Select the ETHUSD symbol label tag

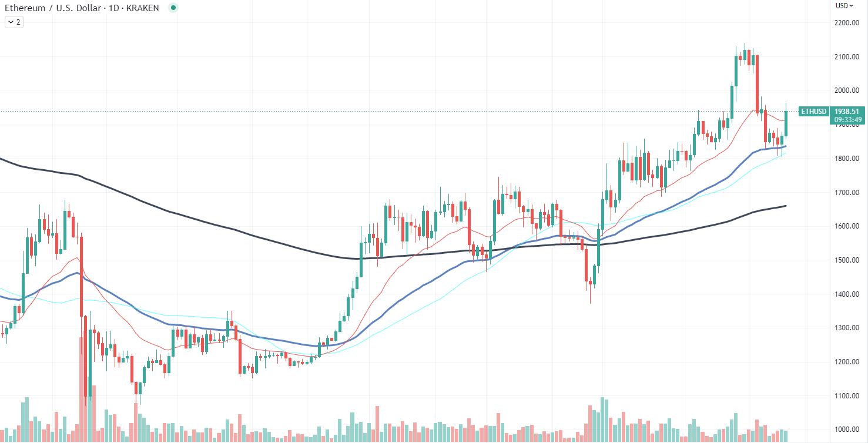814,111
